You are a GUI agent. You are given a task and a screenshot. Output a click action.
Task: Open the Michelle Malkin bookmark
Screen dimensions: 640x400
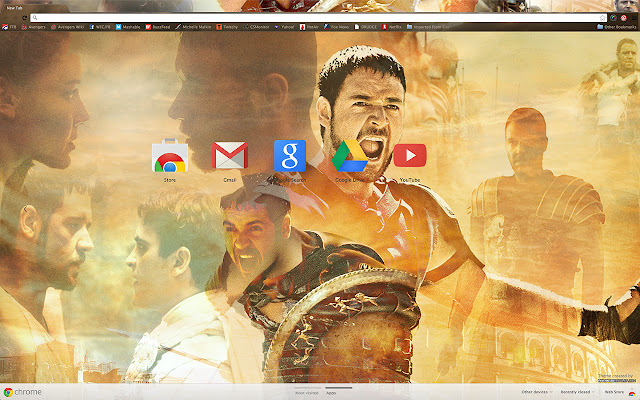[x=193, y=27]
